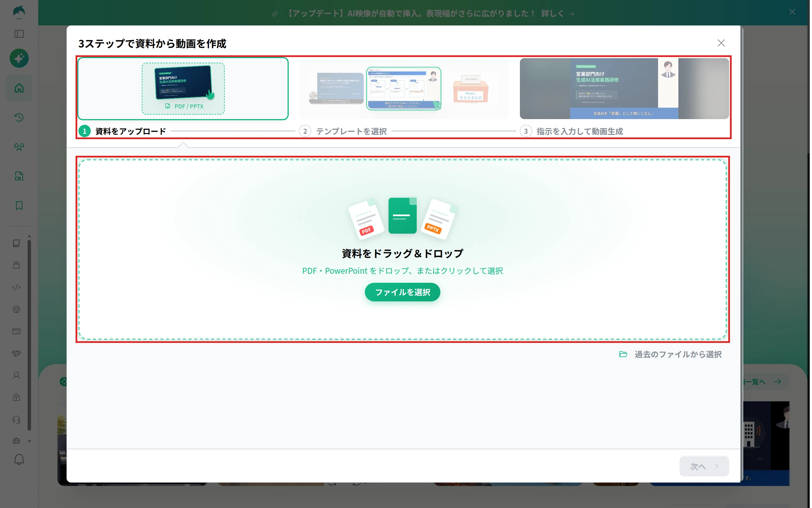Open the Home icon in the sidebar
The height and width of the screenshot is (508, 812).
click(19, 88)
